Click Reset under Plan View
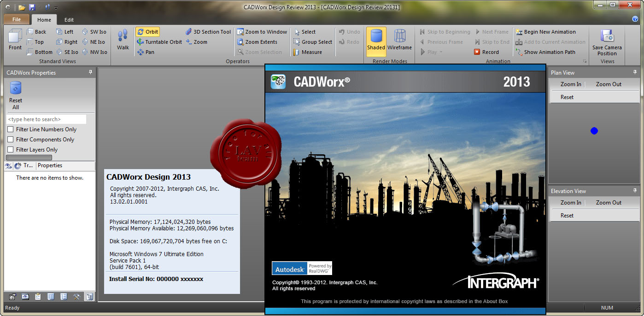Screen dimensions: 644x316 (567, 97)
